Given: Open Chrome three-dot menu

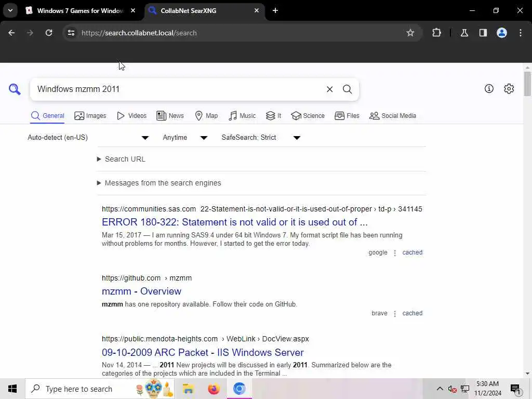Looking at the screenshot, I should 521,33.
